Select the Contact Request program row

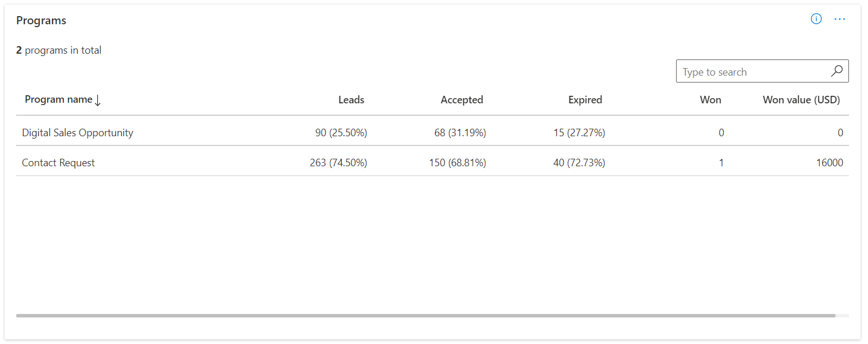pyautogui.click(x=58, y=163)
